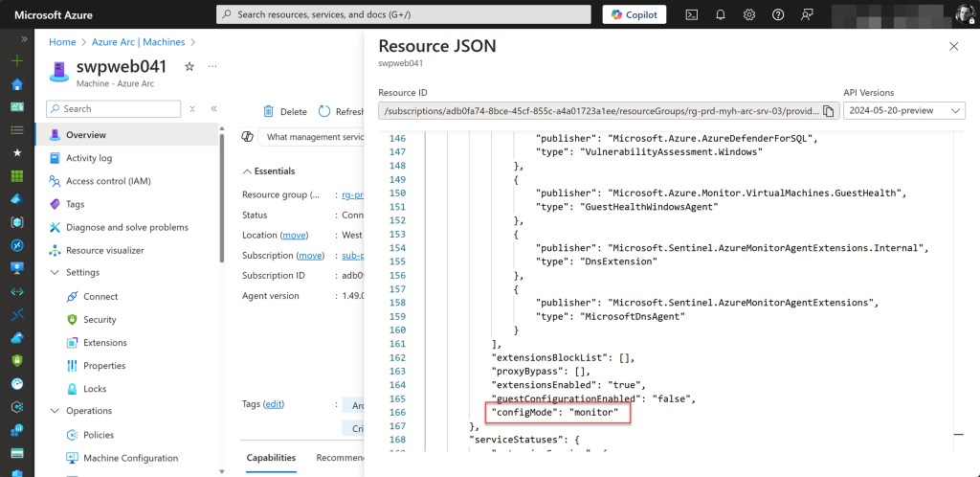Favorite swpweb041 with the star icon
980x477 pixels.
coord(189,67)
